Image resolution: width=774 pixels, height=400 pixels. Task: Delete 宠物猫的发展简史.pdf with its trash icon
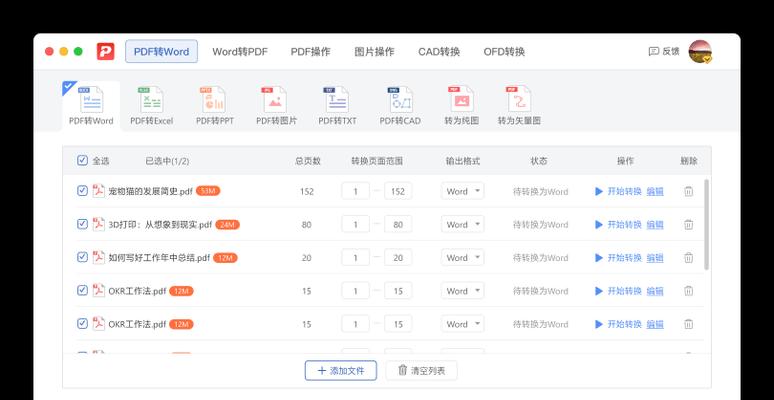[688, 191]
